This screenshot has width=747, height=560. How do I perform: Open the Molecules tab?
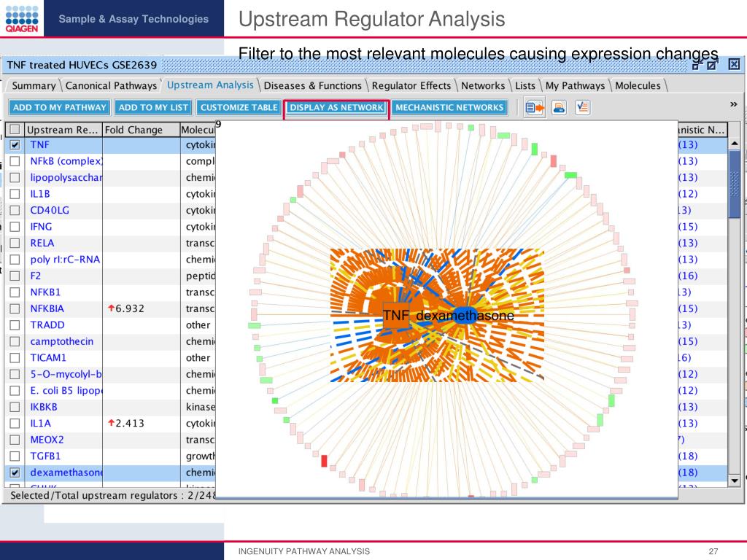pos(638,86)
